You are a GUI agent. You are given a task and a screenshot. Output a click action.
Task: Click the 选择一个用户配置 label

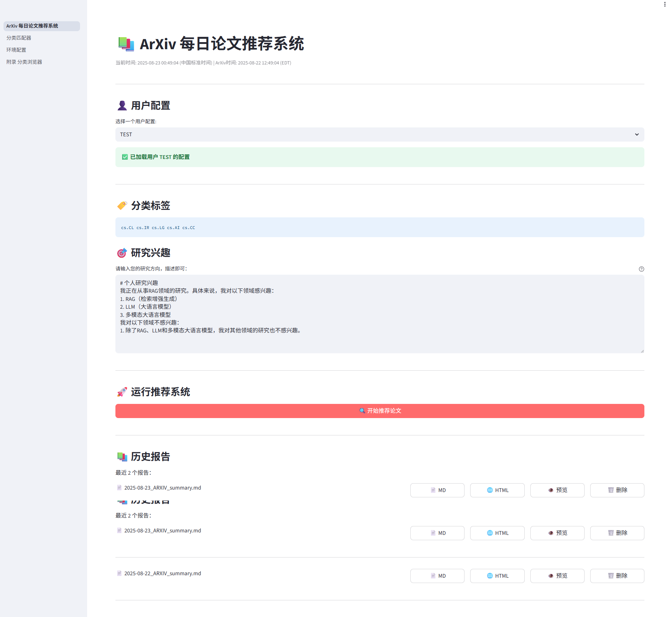(x=136, y=121)
